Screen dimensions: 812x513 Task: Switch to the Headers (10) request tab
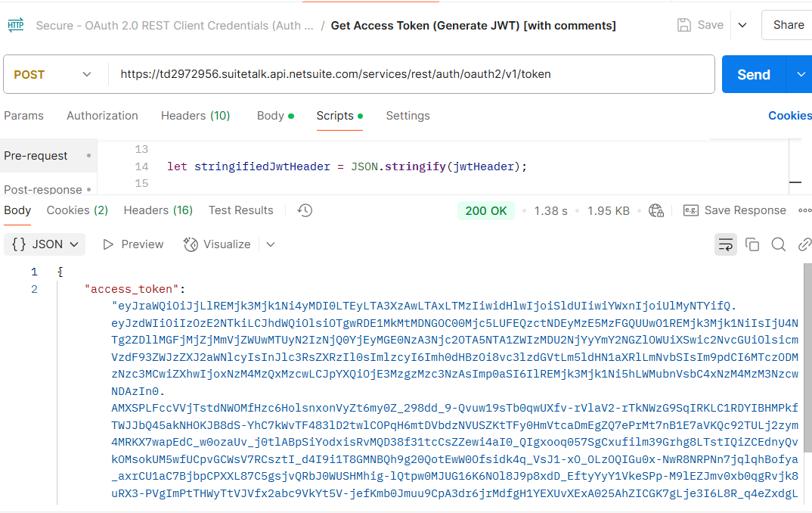tap(195, 116)
